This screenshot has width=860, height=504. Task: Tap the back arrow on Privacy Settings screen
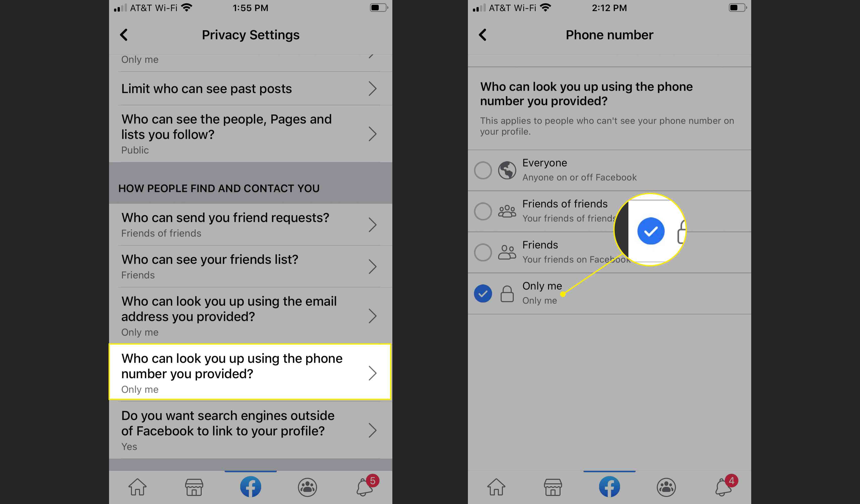[x=124, y=34]
